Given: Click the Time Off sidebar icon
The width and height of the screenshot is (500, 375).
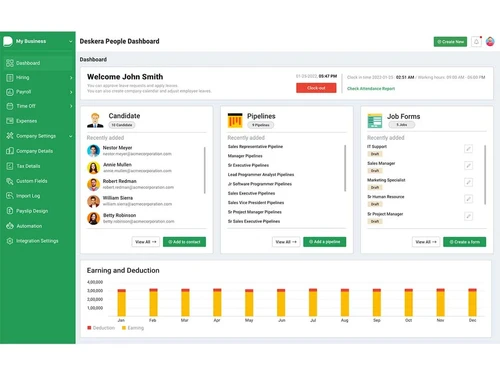Looking at the screenshot, I should [10, 106].
